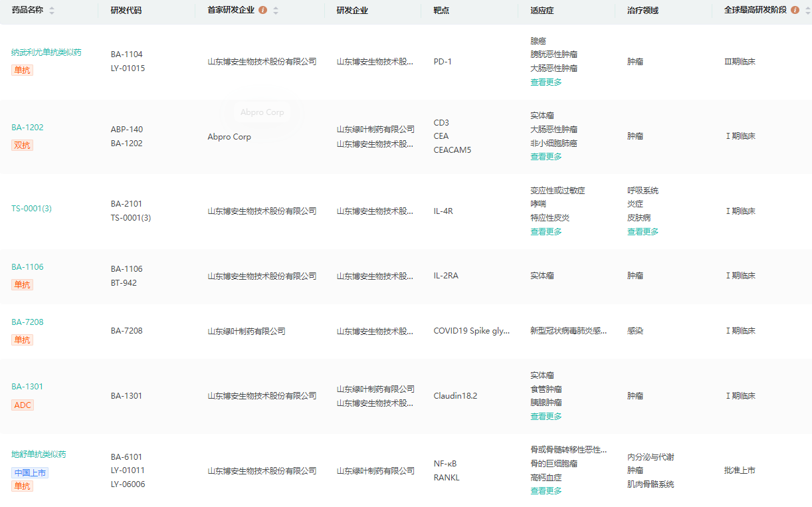This screenshot has height=507, width=812.
Task: Click the truncated COVID19 Spike gly... target
Action: (x=472, y=331)
